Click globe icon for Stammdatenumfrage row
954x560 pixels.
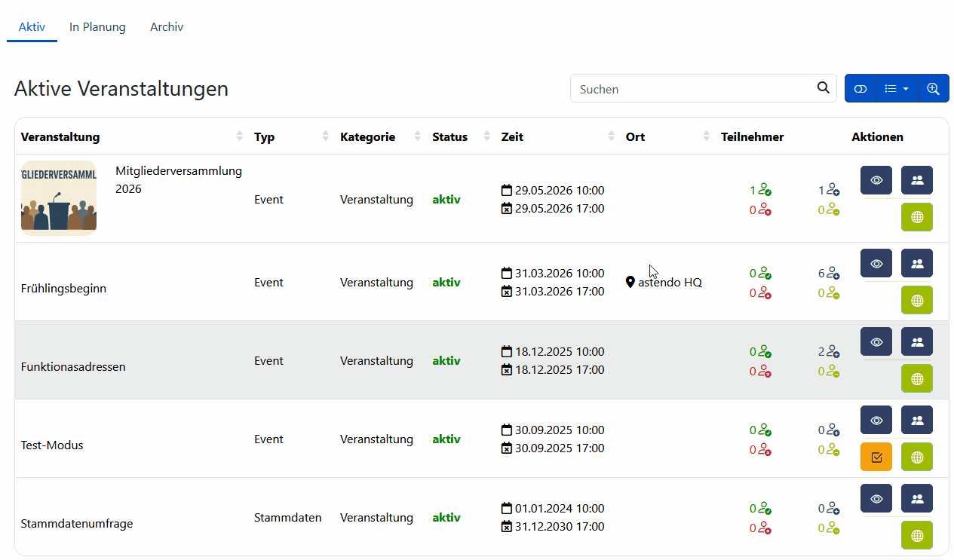click(x=916, y=535)
